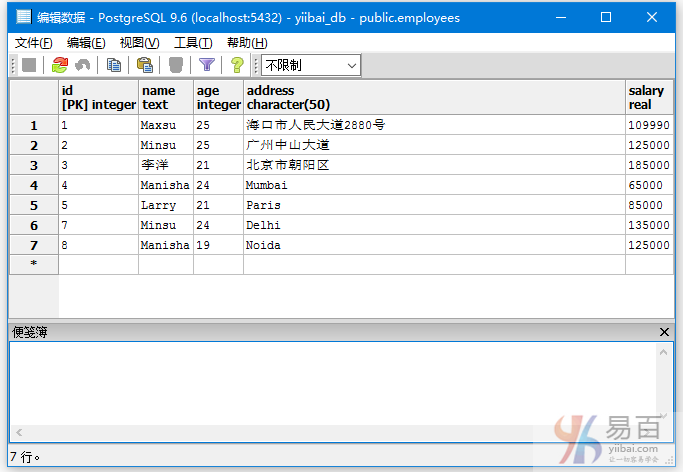
Task: Open the 文件(F) menu
Action: 34,42
